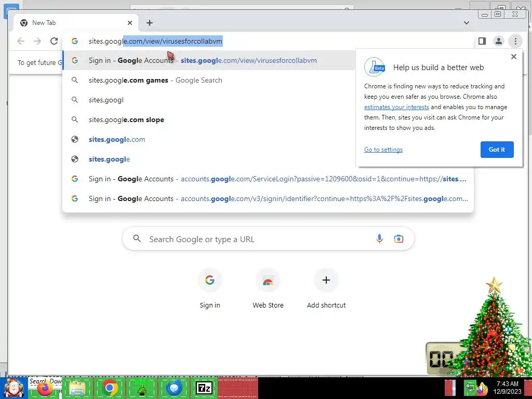
Task: Start voice search with microphone icon
Action: (379, 239)
